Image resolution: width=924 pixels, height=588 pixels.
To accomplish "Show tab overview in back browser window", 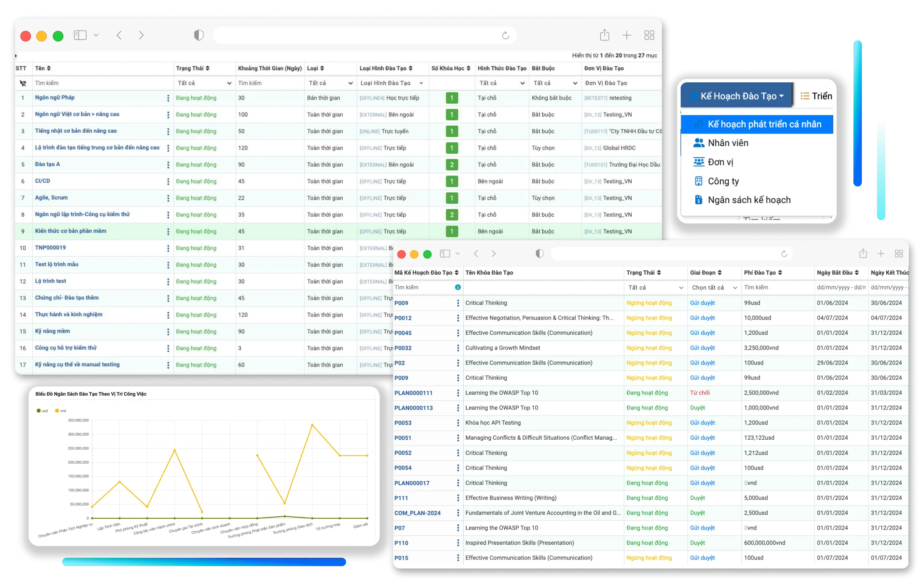I will click(649, 35).
